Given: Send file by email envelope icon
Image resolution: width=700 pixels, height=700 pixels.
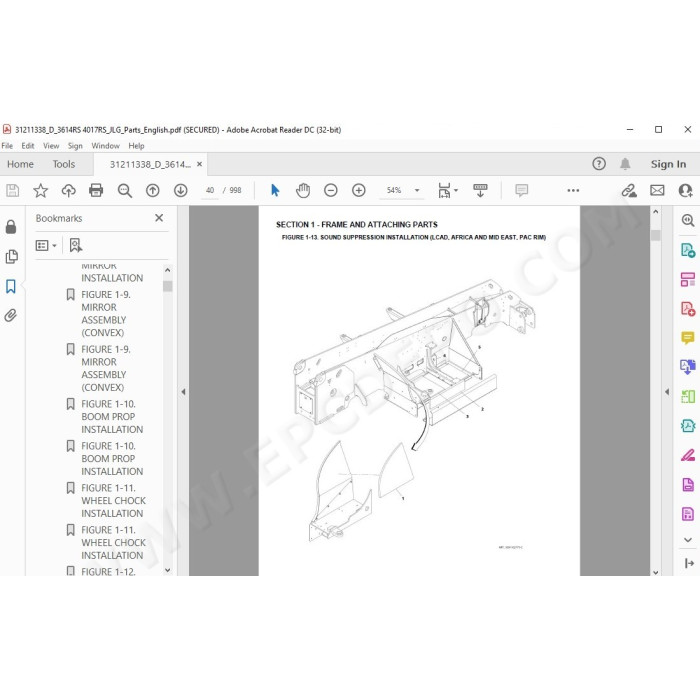Looking at the screenshot, I should click(657, 191).
